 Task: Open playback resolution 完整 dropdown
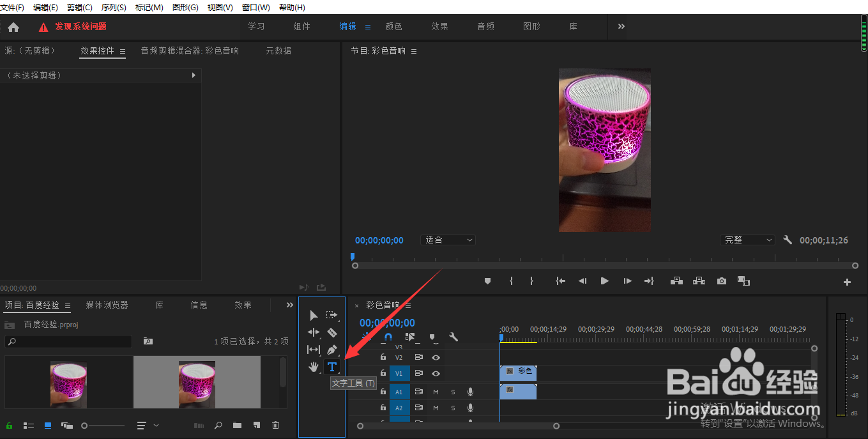point(747,240)
